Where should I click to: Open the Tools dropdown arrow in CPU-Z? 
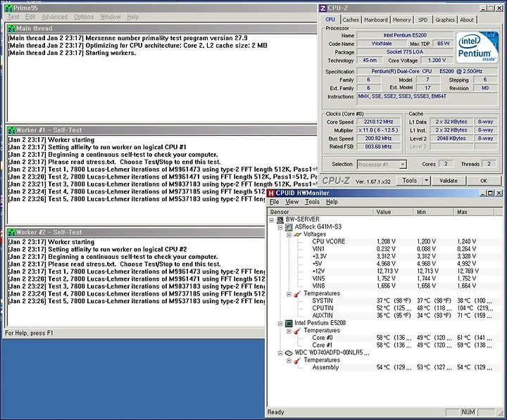click(427, 181)
